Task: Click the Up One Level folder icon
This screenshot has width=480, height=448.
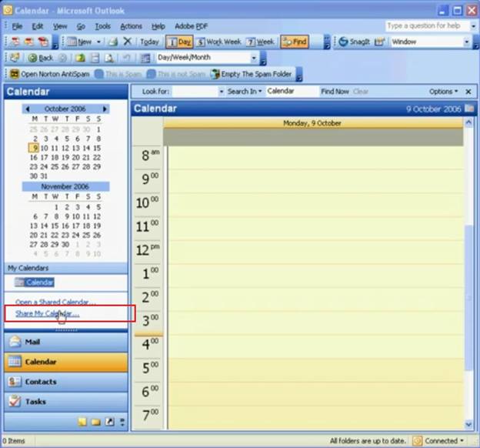Action: click(80, 58)
